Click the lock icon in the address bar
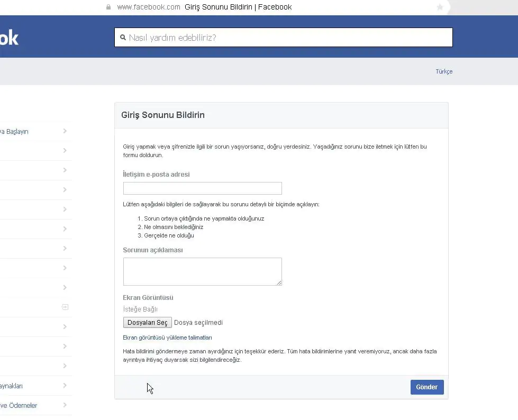 pyautogui.click(x=108, y=7)
